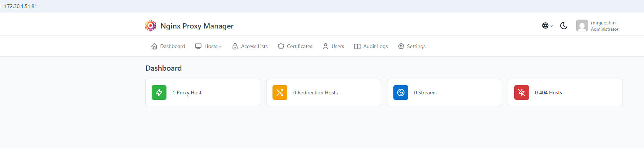Click the Nginx Proxy Manager title text
644x148 pixels.
pyautogui.click(x=197, y=26)
